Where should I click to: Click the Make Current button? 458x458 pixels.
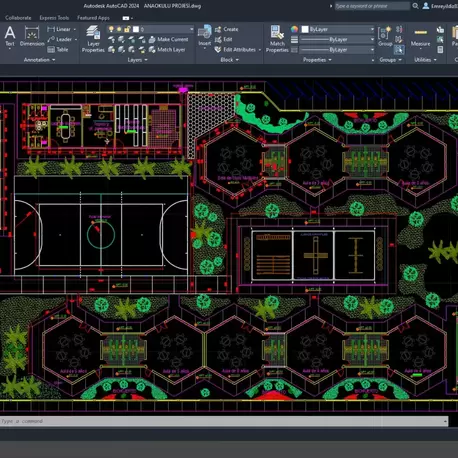coord(169,39)
